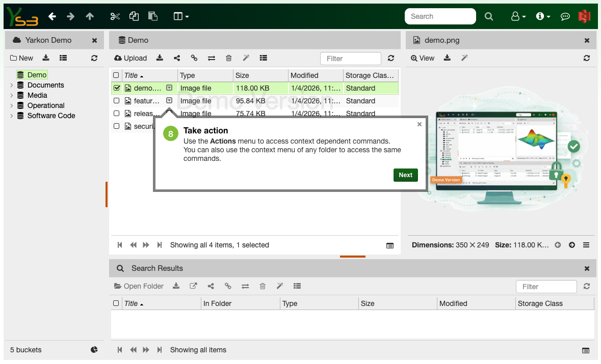Check the select-all checkbox in the file list header
The width and height of the screenshot is (601, 364).
click(x=116, y=74)
